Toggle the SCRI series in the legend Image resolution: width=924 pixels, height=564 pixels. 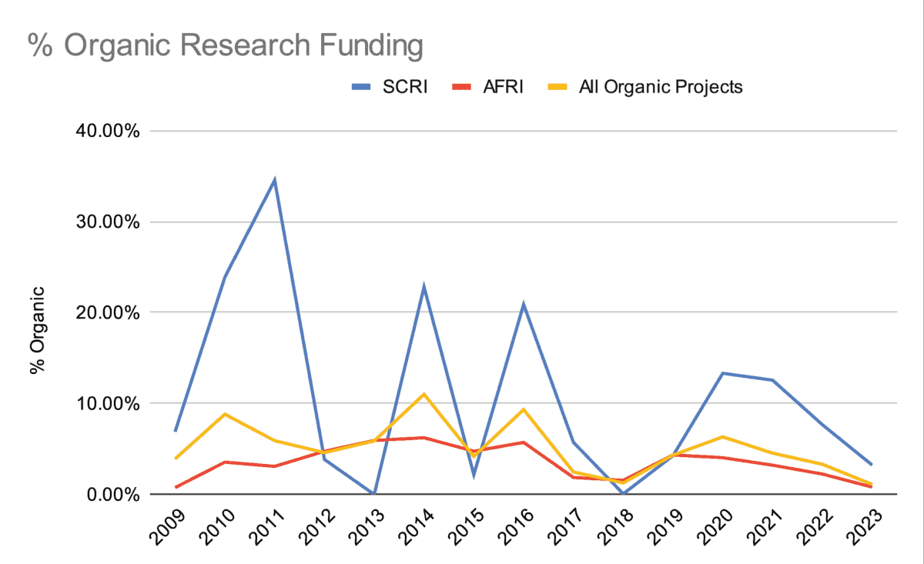pyautogui.click(x=362, y=87)
